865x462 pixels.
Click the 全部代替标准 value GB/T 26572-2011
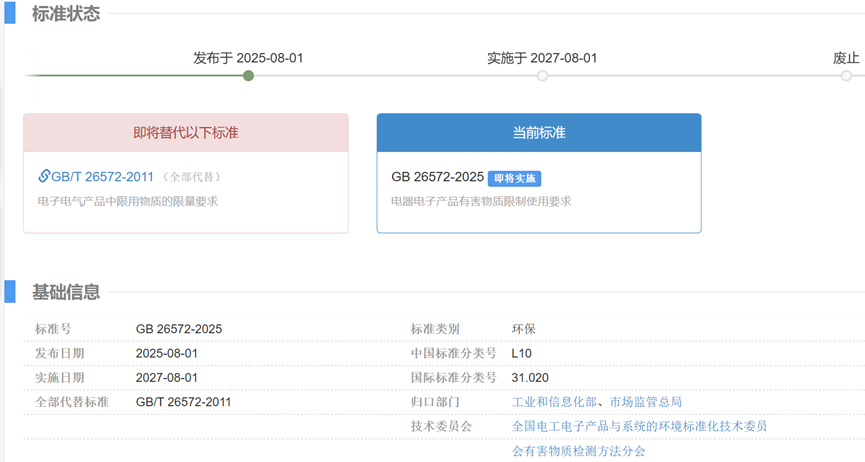[x=183, y=402]
